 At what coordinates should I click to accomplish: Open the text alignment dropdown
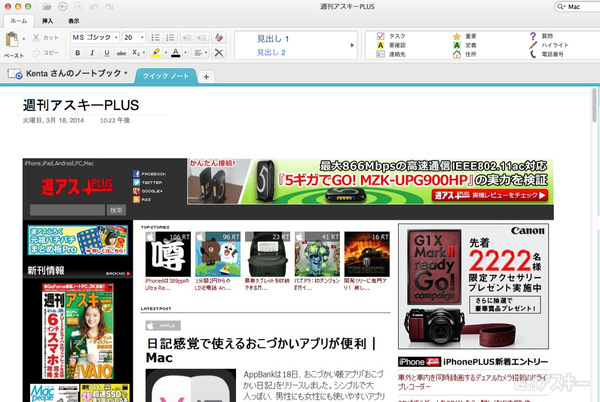(x=201, y=53)
